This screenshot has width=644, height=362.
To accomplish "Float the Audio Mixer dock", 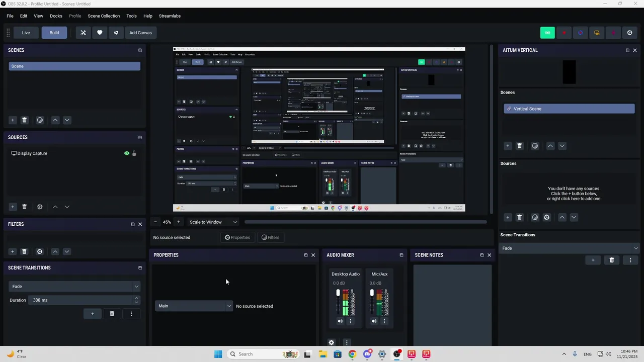I will click(x=401, y=255).
